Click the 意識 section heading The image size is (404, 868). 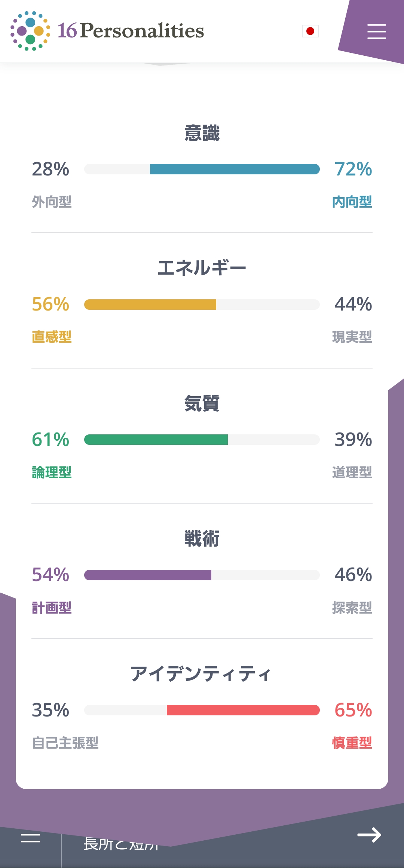point(202,133)
